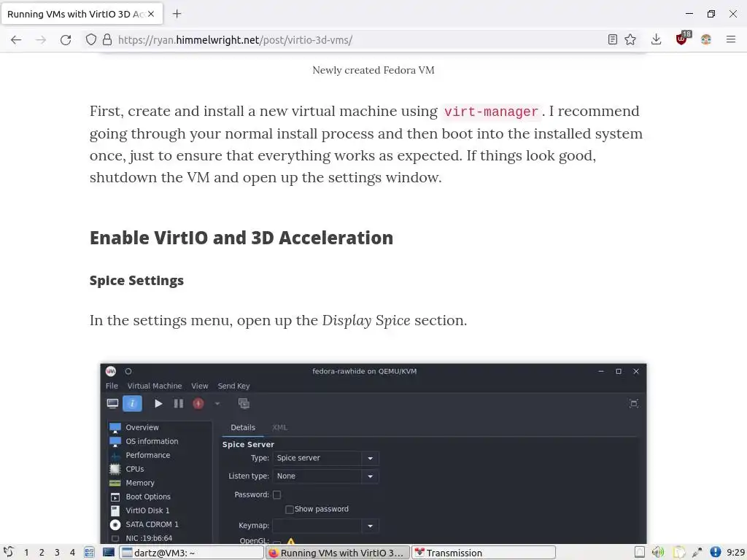Screen dimensions: 747x560
Task: Open Send Key menu in screenshot
Action: coord(233,386)
